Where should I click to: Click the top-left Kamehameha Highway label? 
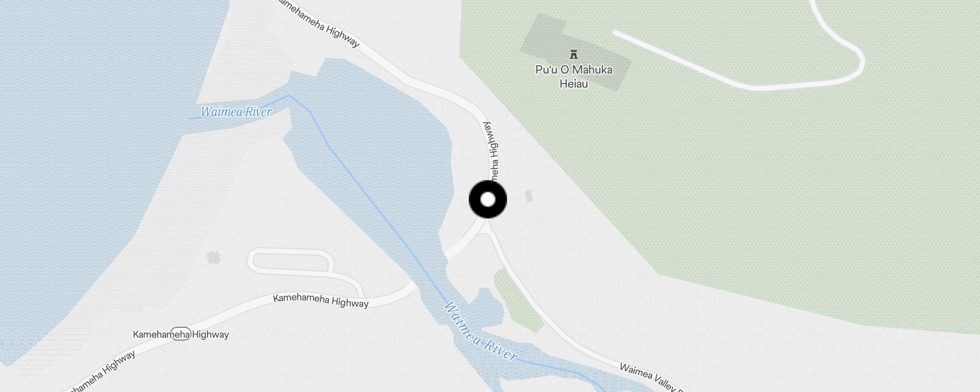coord(318,23)
